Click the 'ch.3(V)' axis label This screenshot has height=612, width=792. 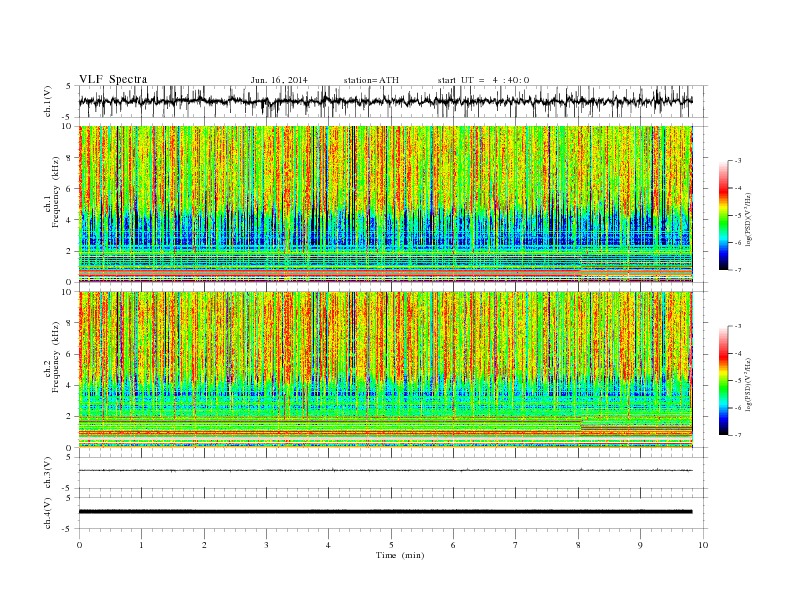click(48, 473)
